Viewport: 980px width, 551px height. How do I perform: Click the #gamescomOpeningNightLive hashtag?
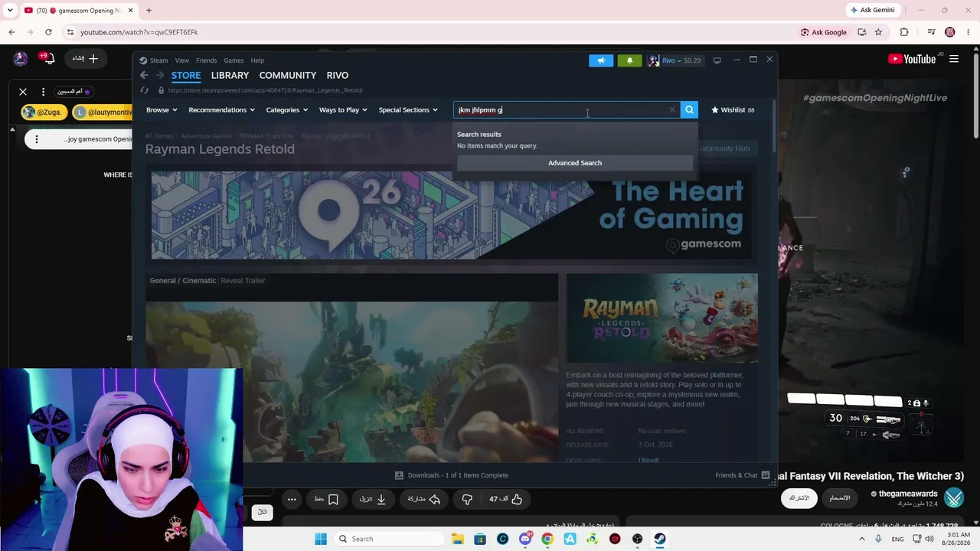(875, 98)
